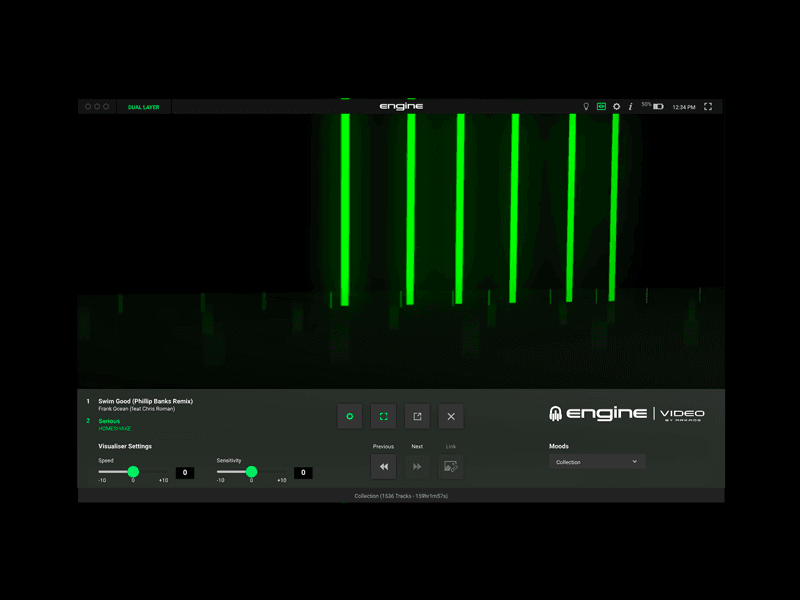This screenshot has height=600, width=800.
Task: Select the DUAL LAYER tab
Action: pos(146,106)
